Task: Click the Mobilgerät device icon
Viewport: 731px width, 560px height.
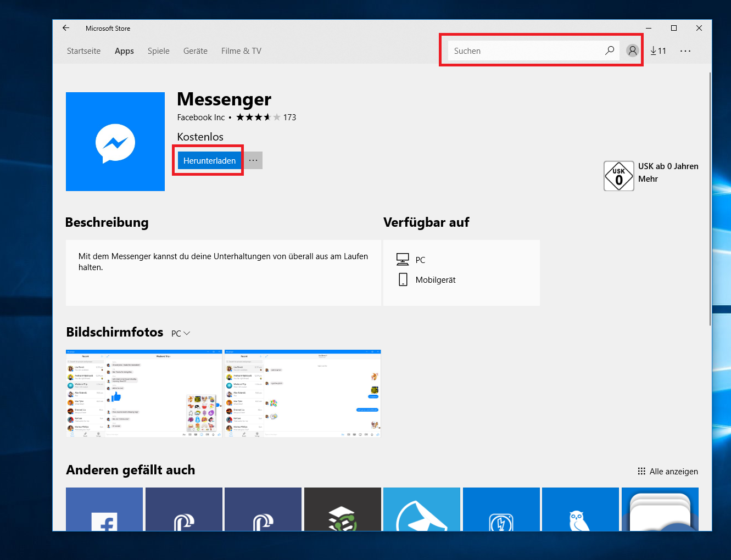Action: tap(403, 279)
